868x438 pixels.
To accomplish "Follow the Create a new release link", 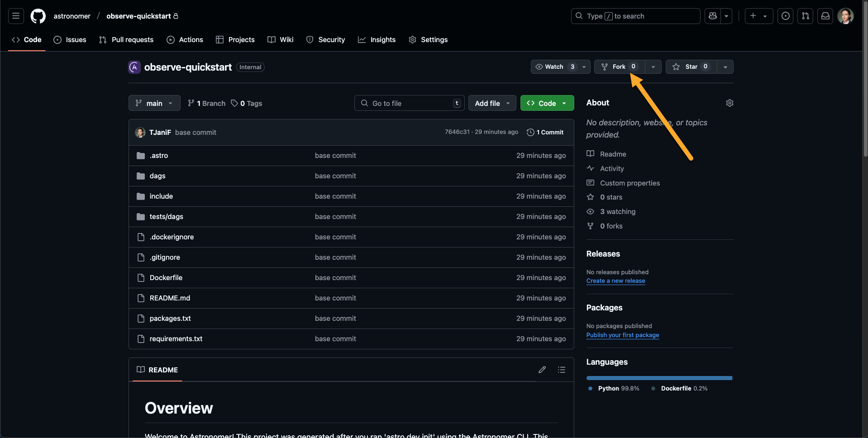I will [615, 281].
